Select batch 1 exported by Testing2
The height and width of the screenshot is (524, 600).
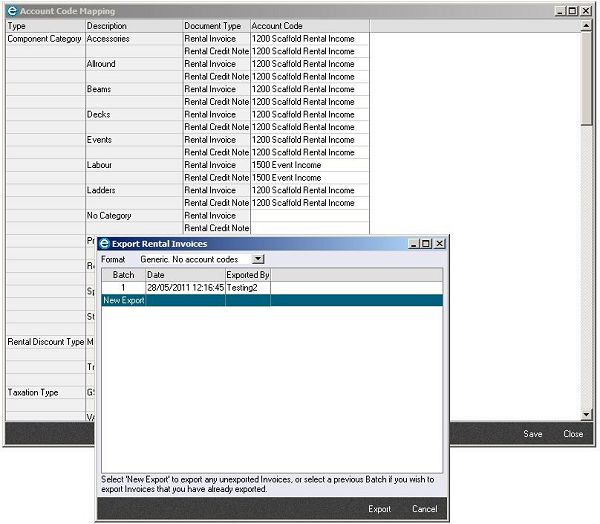[x=185, y=287]
